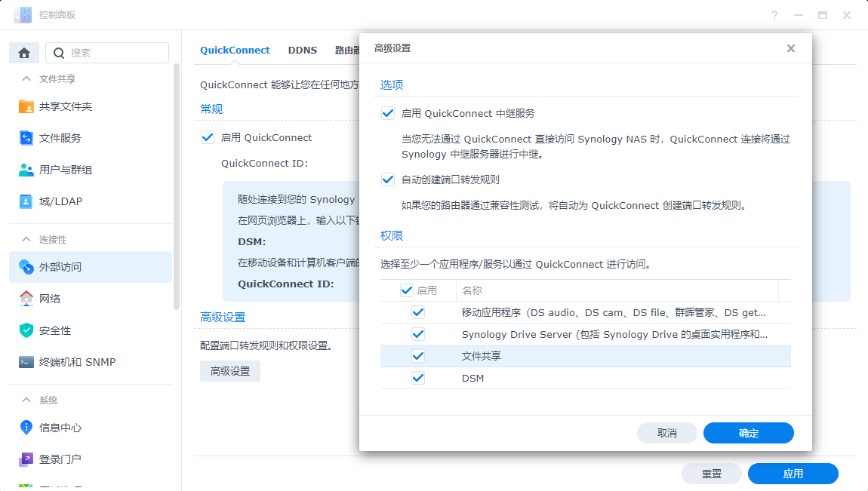The height and width of the screenshot is (491, 868).
Task: Collapse the 连接性 sidebar section
Action: pos(26,239)
